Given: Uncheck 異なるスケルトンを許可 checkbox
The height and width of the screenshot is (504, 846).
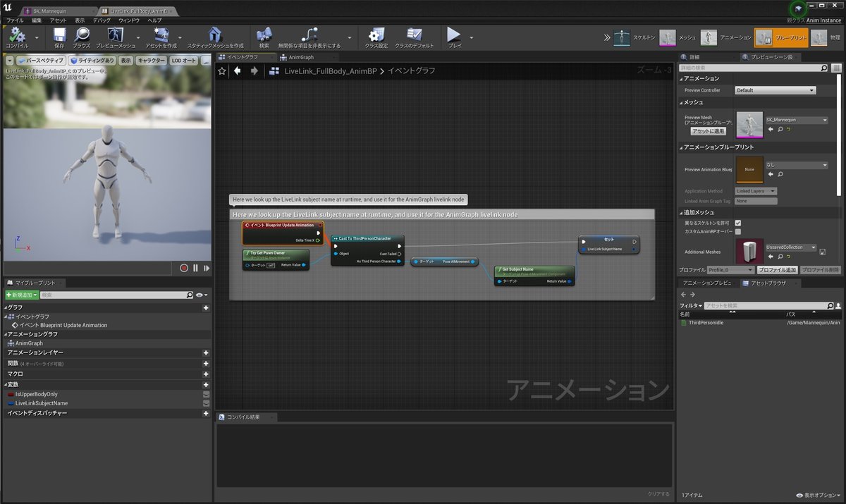Looking at the screenshot, I should pyautogui.click(x=737, y=222).
